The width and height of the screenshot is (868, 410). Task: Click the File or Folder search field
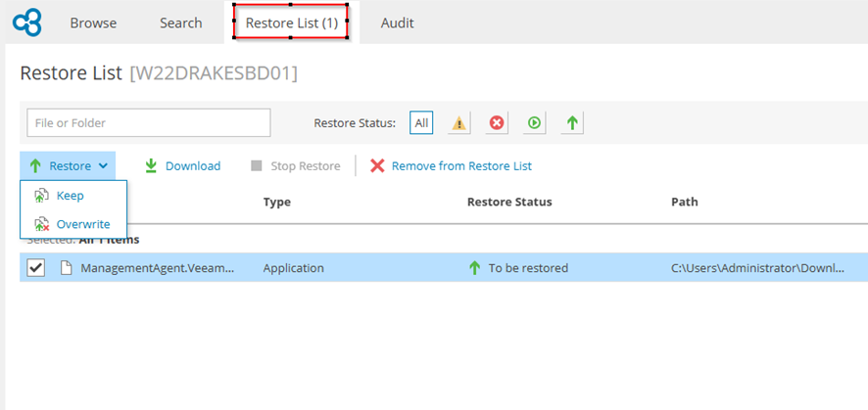(x=148, y=123)
